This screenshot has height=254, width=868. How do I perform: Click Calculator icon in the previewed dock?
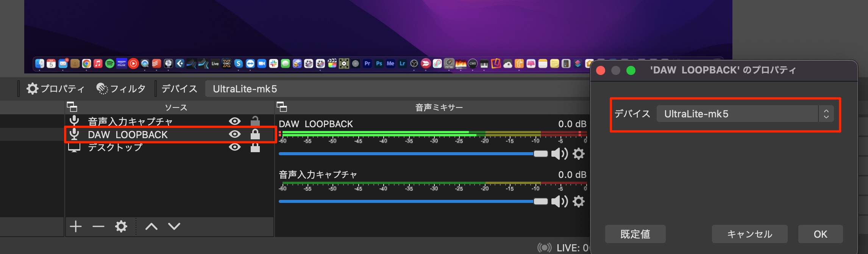point(566,64)
